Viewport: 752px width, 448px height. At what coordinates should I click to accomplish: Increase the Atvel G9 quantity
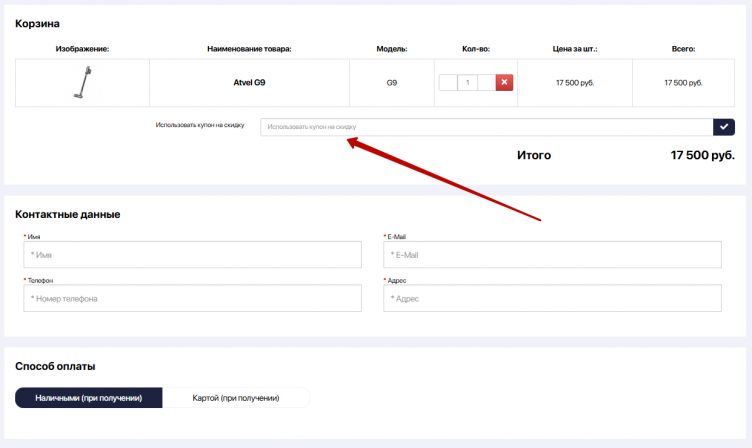(486, 82)
